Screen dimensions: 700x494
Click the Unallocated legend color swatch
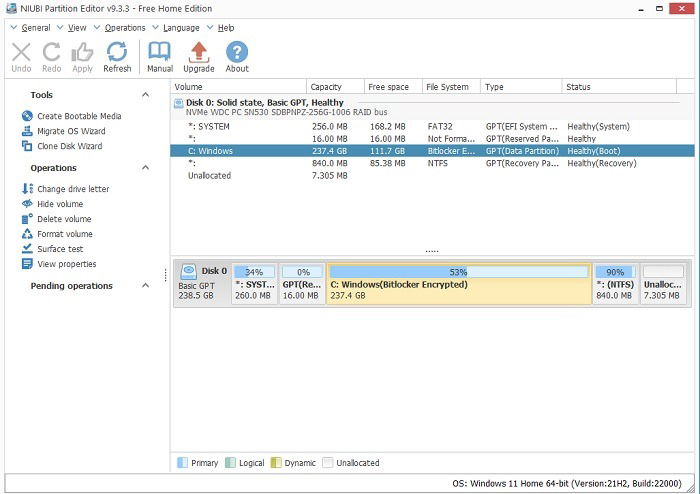click(328, 463)
